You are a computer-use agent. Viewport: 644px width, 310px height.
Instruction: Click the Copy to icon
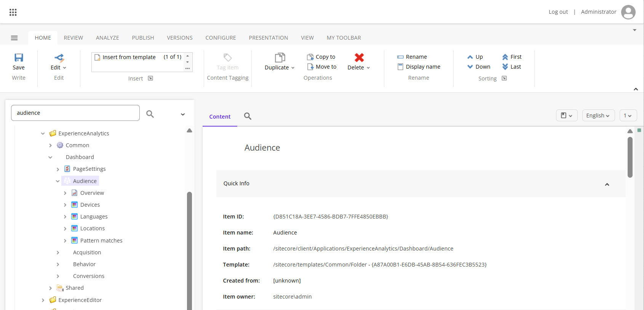[x=310, y=57]
